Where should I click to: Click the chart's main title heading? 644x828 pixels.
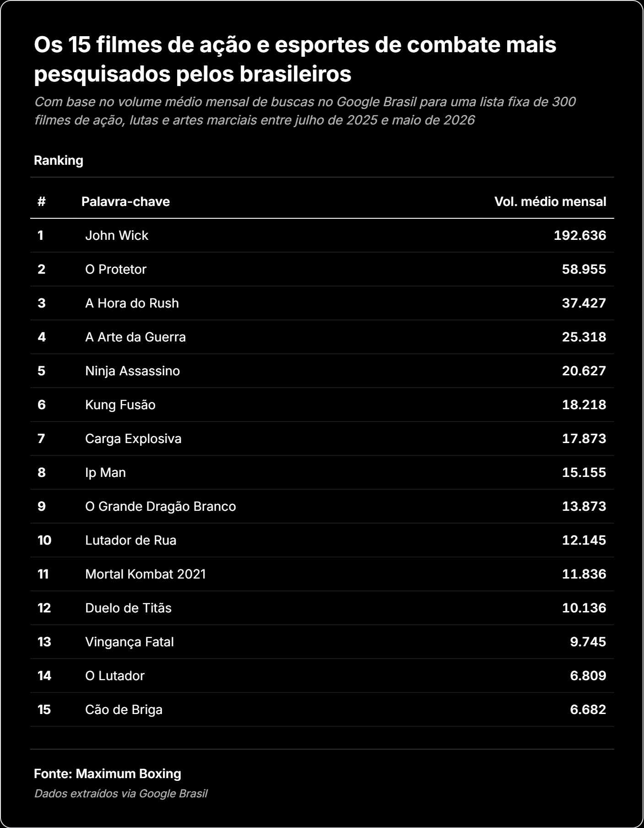click(295, 60)
